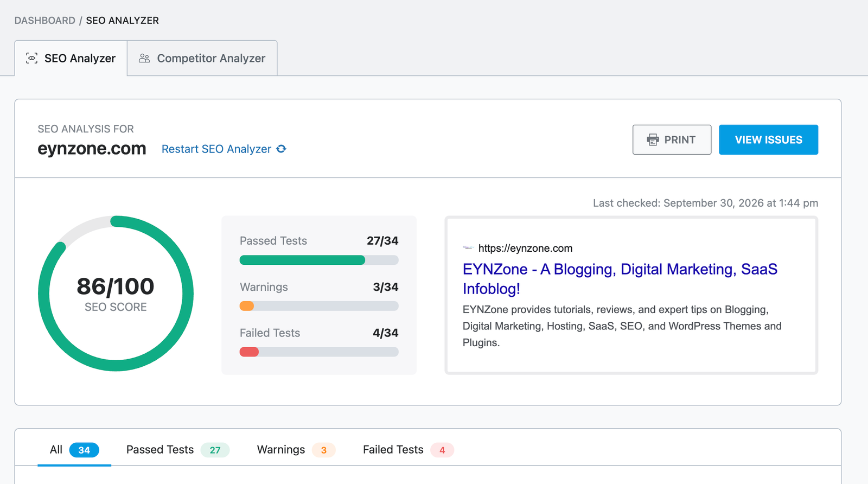Click the VIEW ISSUES button
The image size is (868, 484).
click(769, 140)
